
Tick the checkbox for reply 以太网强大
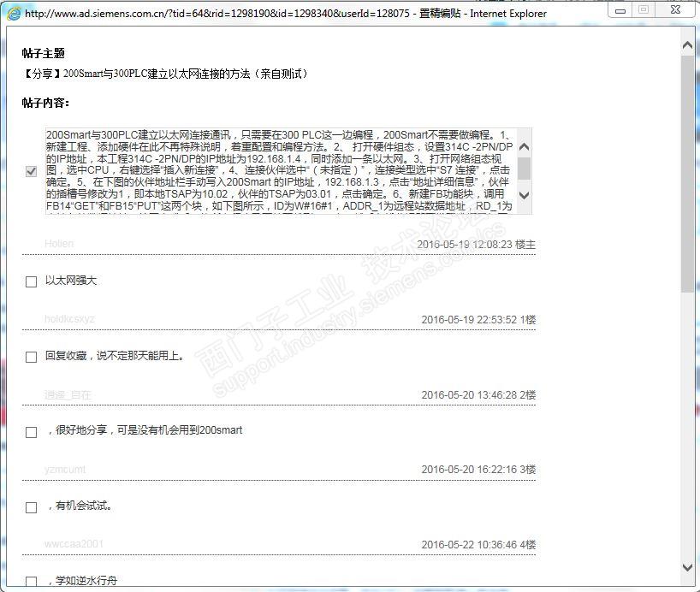pos(32,281)
